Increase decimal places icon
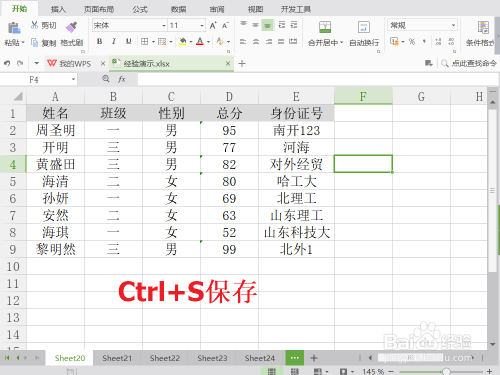The image size is (500, 375). click(438, 42)
